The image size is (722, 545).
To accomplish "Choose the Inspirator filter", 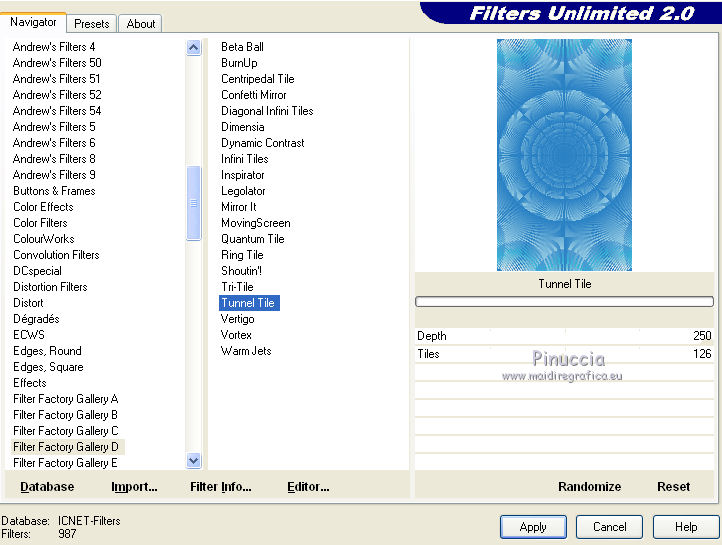I will [243, 175].
